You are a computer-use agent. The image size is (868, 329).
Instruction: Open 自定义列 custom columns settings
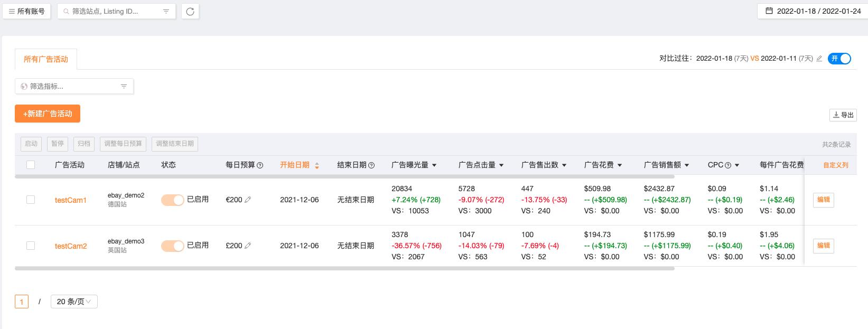pyautogui.click(x=836, y=165)
